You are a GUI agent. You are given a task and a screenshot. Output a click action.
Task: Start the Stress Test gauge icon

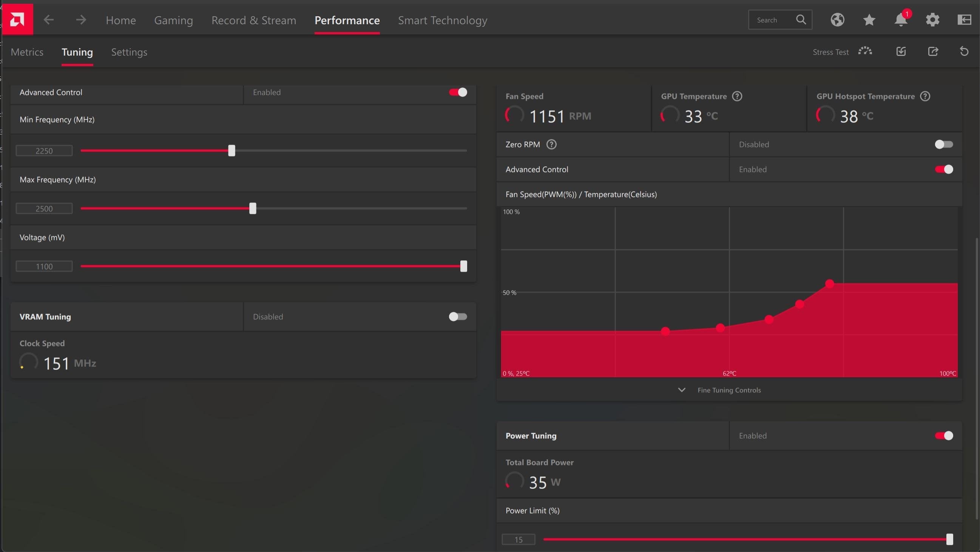pos(865,51)
